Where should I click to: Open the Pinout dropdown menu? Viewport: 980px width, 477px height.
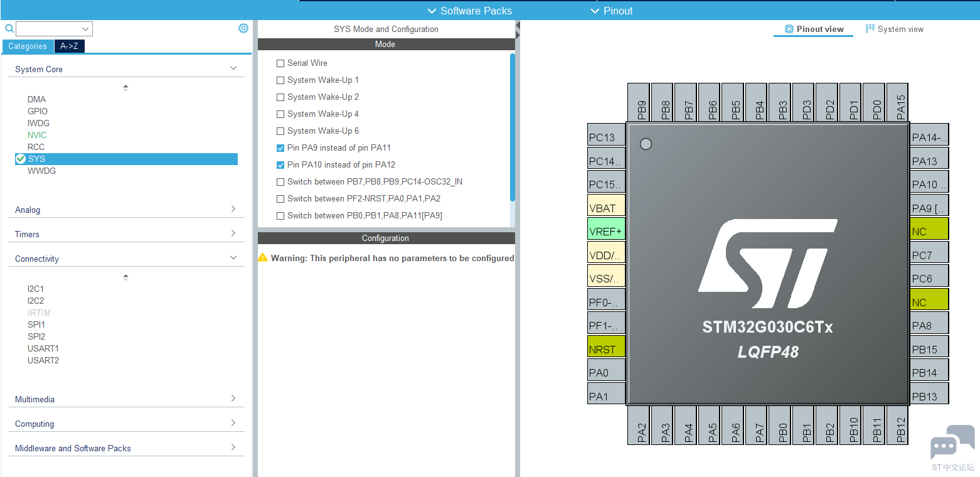click(x=612, y=11)
